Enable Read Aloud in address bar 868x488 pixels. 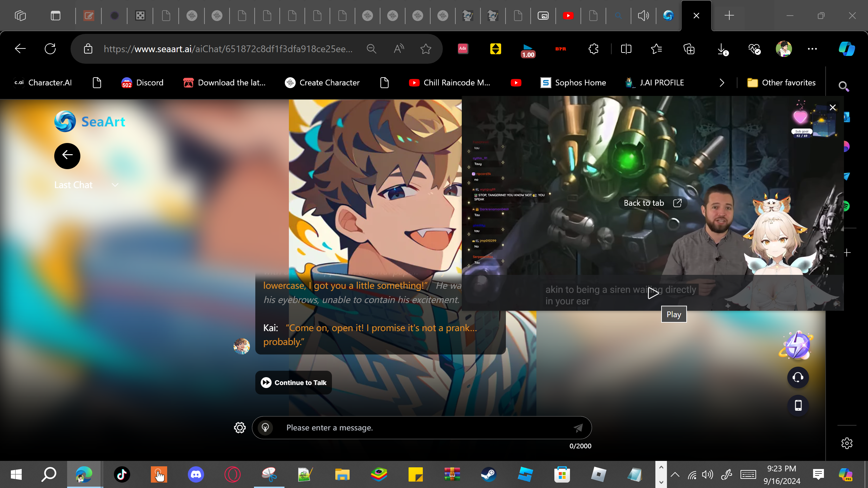[x=399, y=49]
